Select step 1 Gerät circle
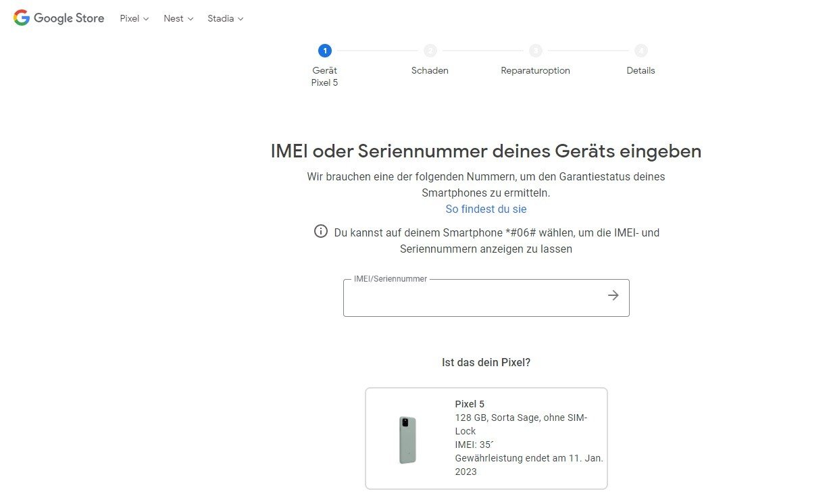The height and width of the screenshot is (504, 829). tap(325, 51)
